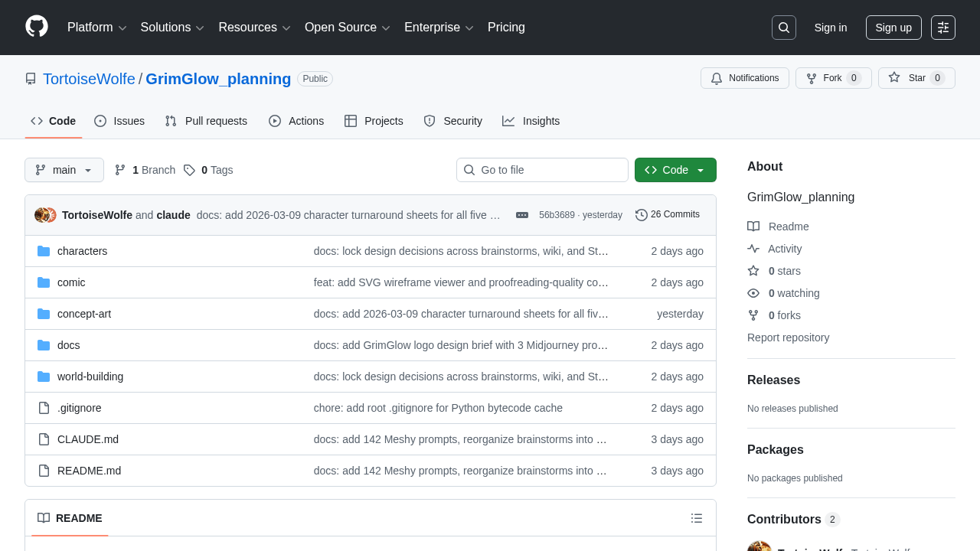Expand the Resources menu
Screen dimensions: 980x551
pyautogui.click(x=254, y=28)
